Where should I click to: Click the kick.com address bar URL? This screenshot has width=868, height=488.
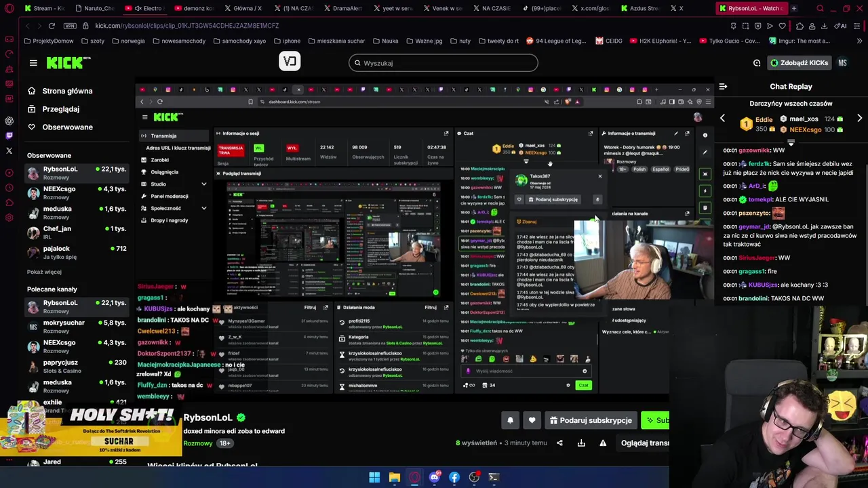pos(187,26)
